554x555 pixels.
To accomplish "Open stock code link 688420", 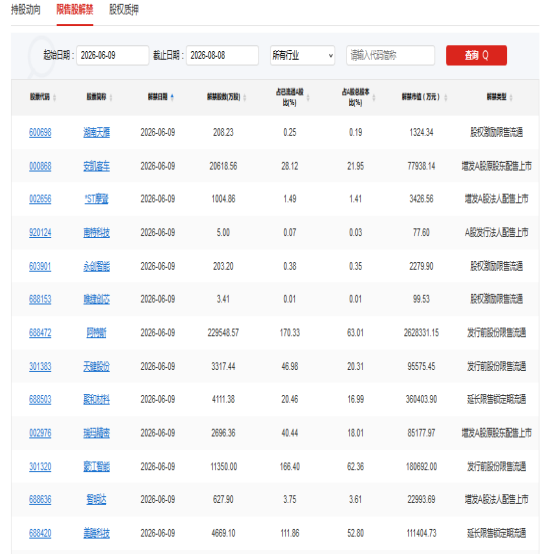I will click(x=40, y=533).
